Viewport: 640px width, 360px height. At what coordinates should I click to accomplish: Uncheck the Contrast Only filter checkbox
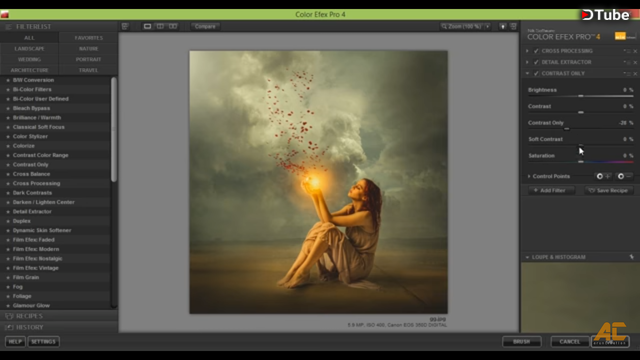(536, 74)
